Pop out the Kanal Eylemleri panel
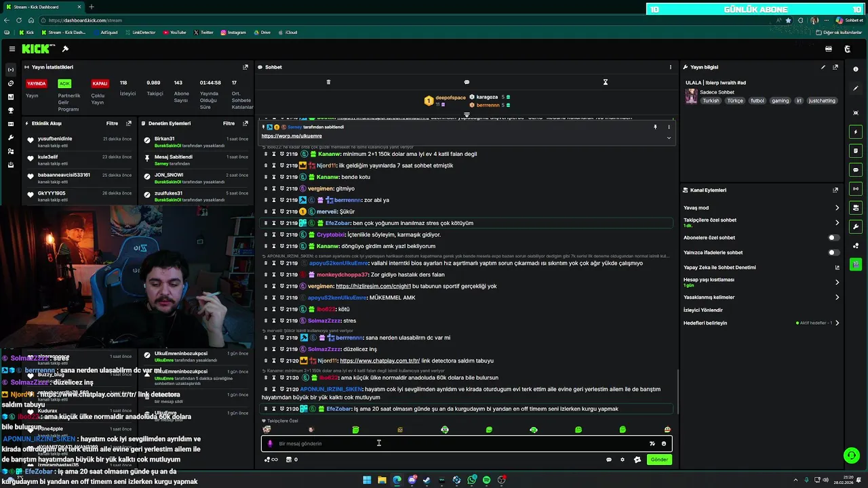The width and height of the screenshot is (868, 488). tap(835, 190)
